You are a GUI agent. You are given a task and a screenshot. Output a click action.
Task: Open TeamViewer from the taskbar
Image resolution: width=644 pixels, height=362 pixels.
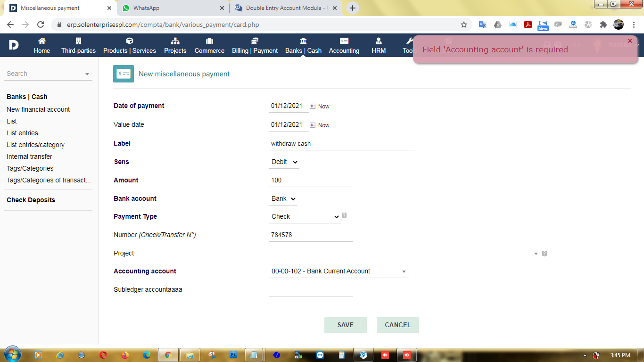pyautogui.click(x=321, y=355)
